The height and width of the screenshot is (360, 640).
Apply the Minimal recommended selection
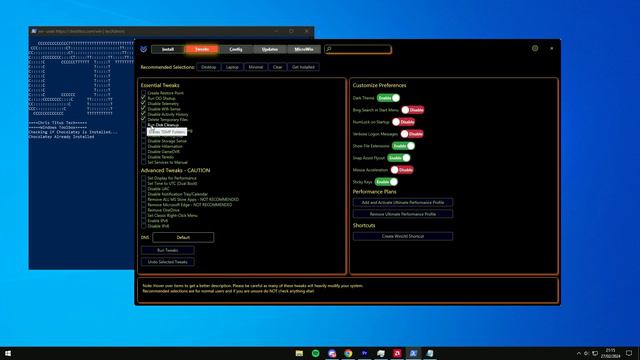coord(256,67)
